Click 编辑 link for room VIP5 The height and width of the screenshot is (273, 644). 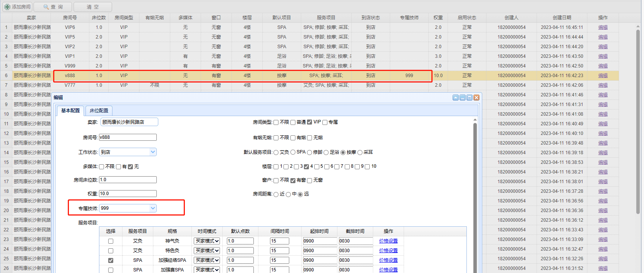point(603,37)
